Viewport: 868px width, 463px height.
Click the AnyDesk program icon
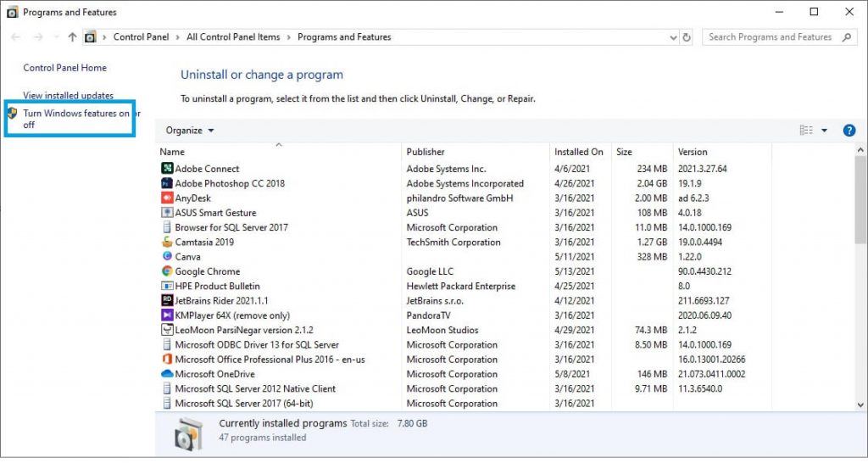(x=167, y=198)
